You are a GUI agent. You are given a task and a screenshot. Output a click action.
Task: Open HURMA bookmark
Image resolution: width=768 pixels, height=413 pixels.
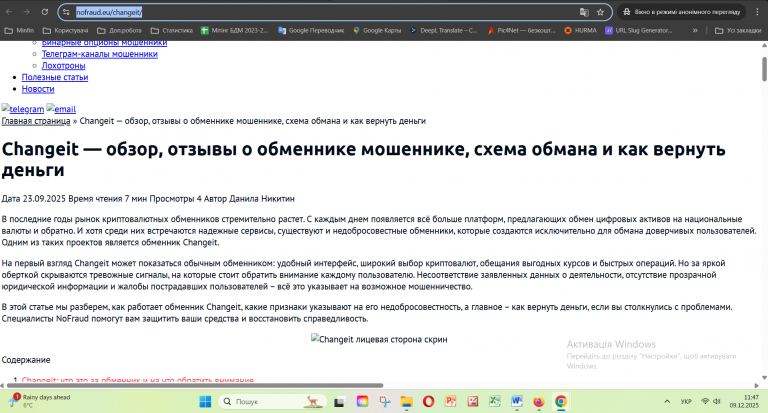[x=580, y=30]
